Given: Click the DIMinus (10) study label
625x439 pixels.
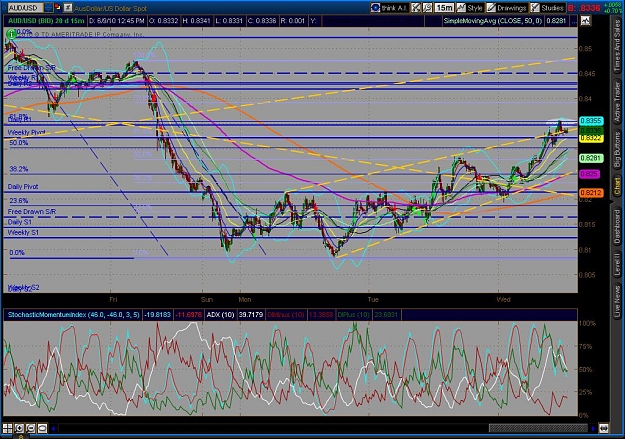Looking at the screenshot, I should click(285, 315).
